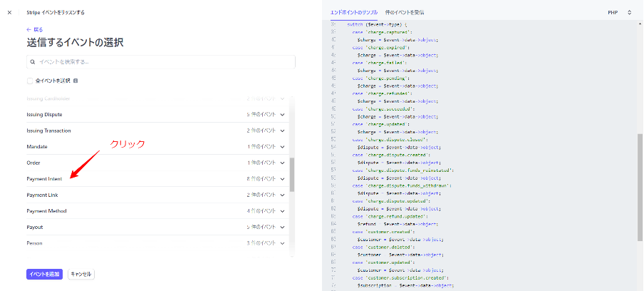The height and width of the screenshot is (291, 644).
Task: Switch to エンドポイントのサンプル tab
Action: pyautogui.click(x=353, y=13)
